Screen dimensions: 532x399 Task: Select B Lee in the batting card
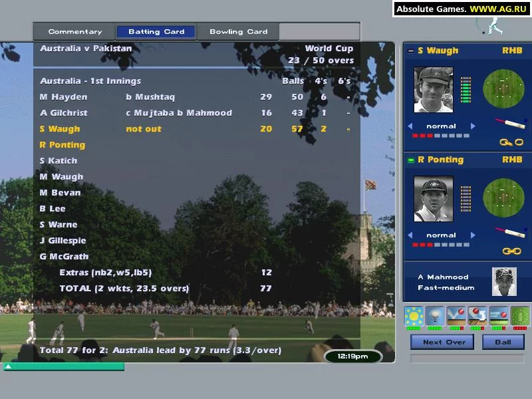pos(53,209)
